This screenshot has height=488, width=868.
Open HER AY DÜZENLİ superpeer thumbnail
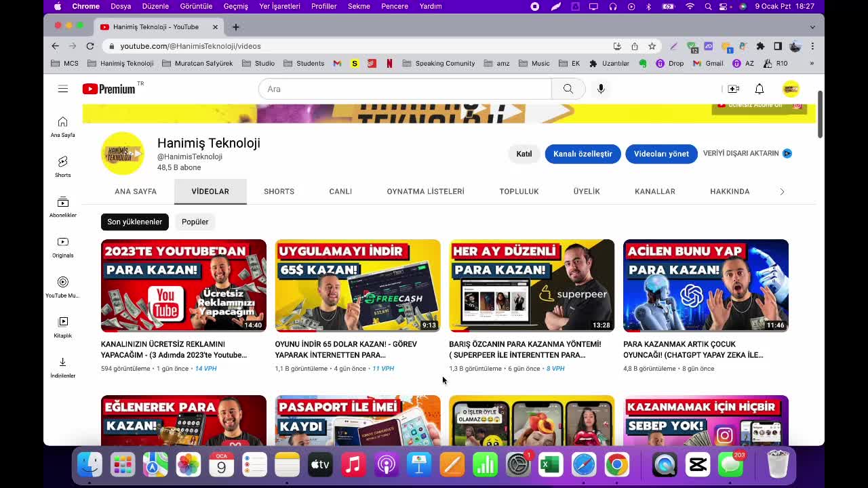pos(532,285)
